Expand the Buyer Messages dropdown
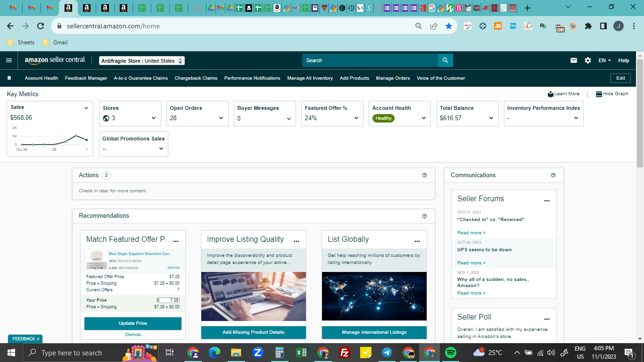This screenshot has width=644, height=362. point(289,118)
